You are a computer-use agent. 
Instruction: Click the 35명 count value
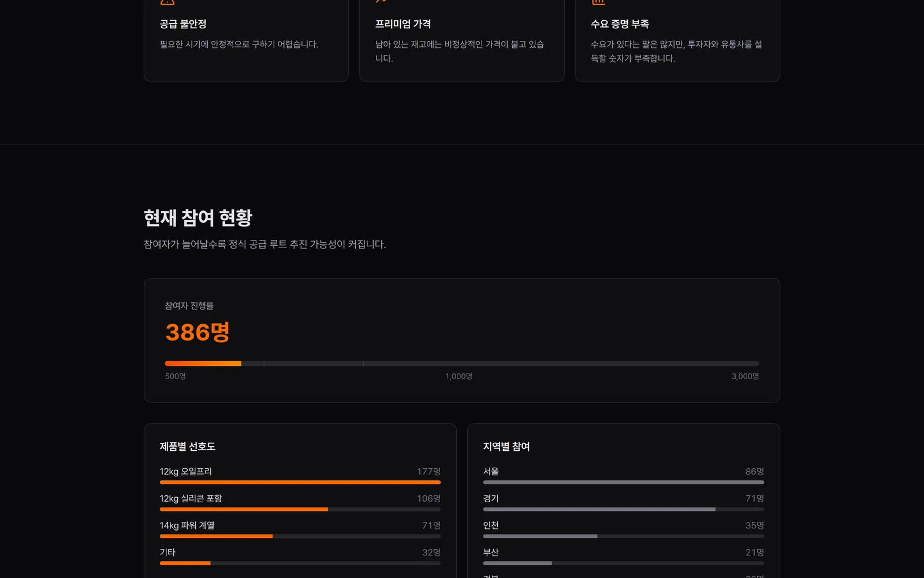755,525
